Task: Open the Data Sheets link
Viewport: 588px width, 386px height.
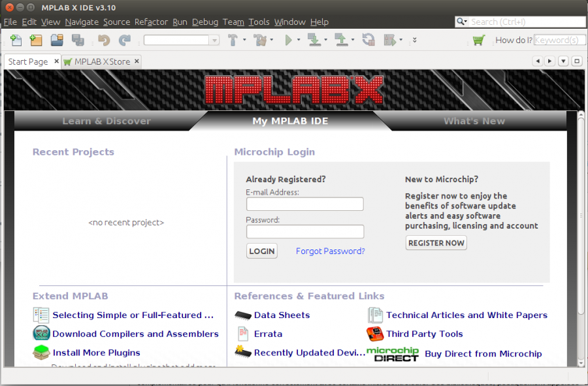Action: click(282, 315)
